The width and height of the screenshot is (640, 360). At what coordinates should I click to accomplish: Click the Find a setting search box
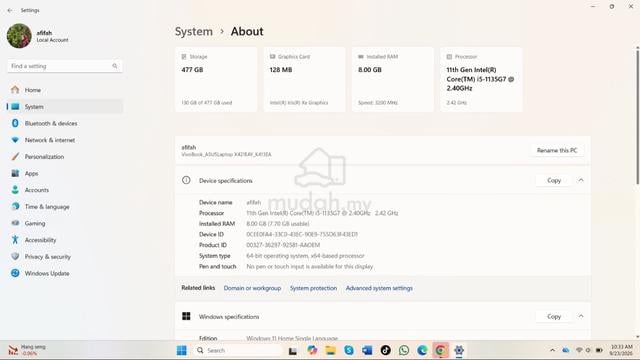point(64,66)
